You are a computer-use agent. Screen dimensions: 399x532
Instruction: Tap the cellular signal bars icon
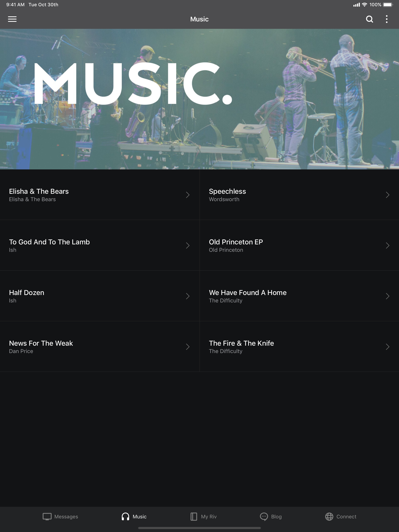click(356, 4)
